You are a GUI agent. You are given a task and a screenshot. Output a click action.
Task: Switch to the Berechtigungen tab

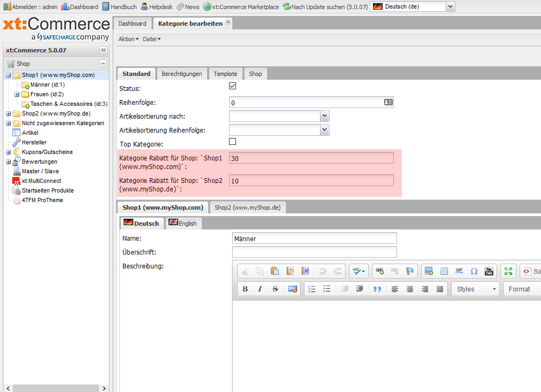tap(182, 74)
